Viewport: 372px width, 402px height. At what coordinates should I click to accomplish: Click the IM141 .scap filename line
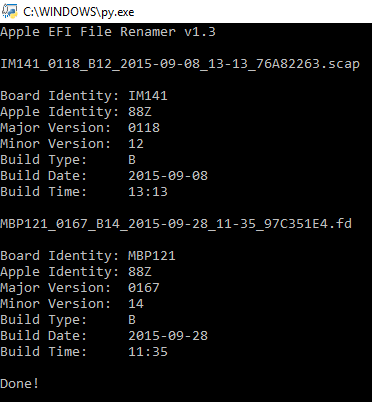[180, 64]
